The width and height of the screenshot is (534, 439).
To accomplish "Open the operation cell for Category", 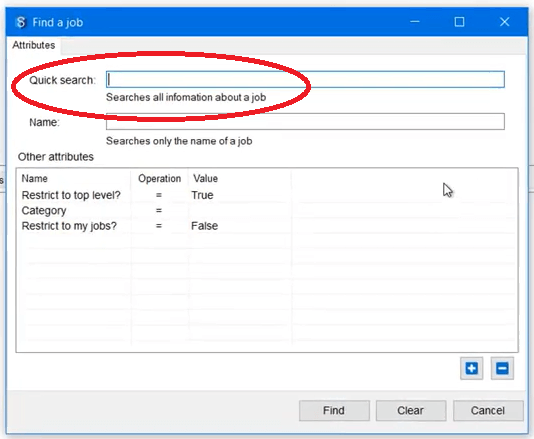I will point(159,210).
